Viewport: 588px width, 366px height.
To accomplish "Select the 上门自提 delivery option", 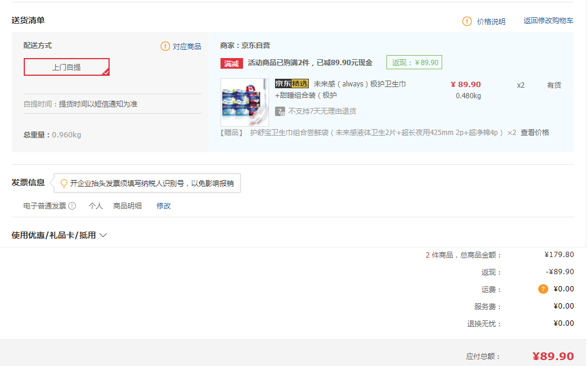I will [x=67, y=67].
